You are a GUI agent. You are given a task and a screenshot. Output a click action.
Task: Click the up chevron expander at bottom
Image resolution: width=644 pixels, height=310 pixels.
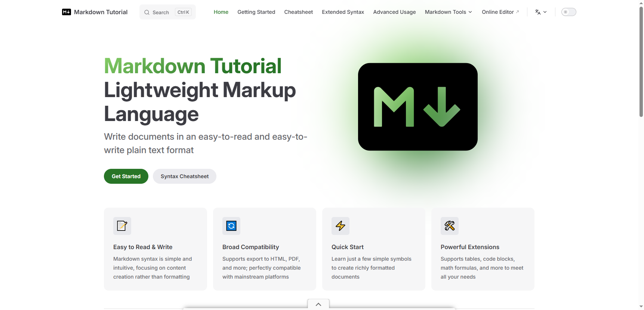(318, 304)
